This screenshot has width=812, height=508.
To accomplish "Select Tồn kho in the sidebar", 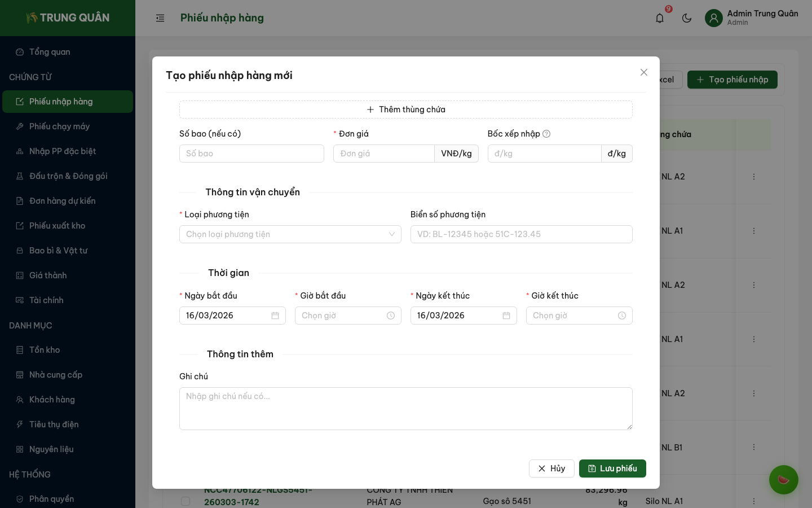I will [x=45, y=350].
